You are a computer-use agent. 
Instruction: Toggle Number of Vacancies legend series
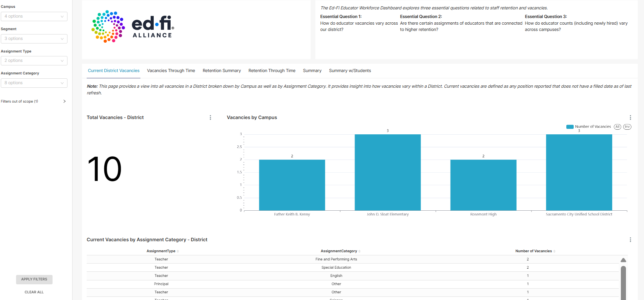tap(589, 127)
